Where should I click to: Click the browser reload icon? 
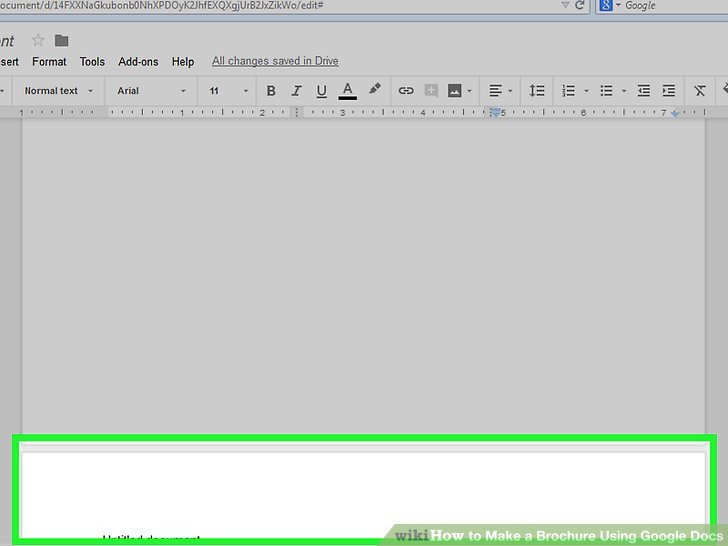[579, 5]
